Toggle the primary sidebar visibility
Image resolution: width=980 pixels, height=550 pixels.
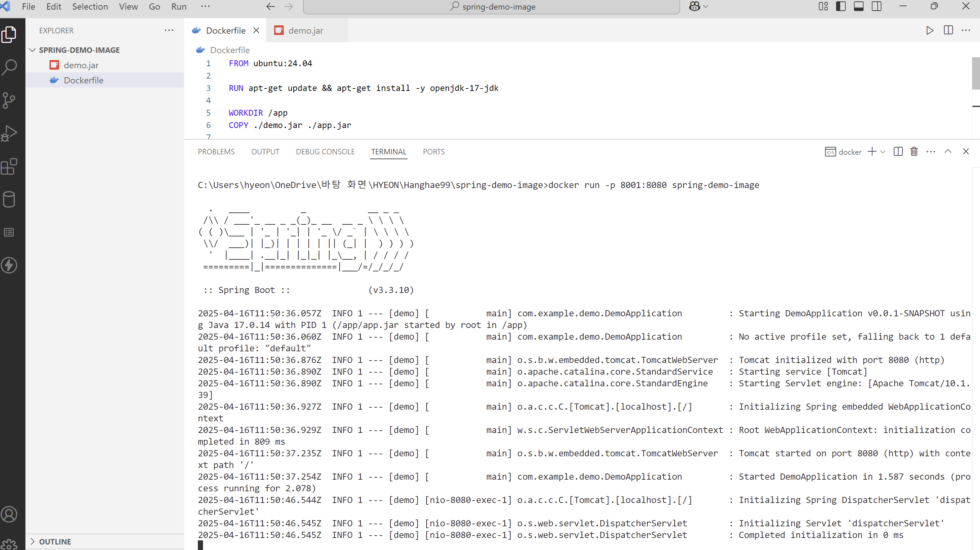click(841, 7)
